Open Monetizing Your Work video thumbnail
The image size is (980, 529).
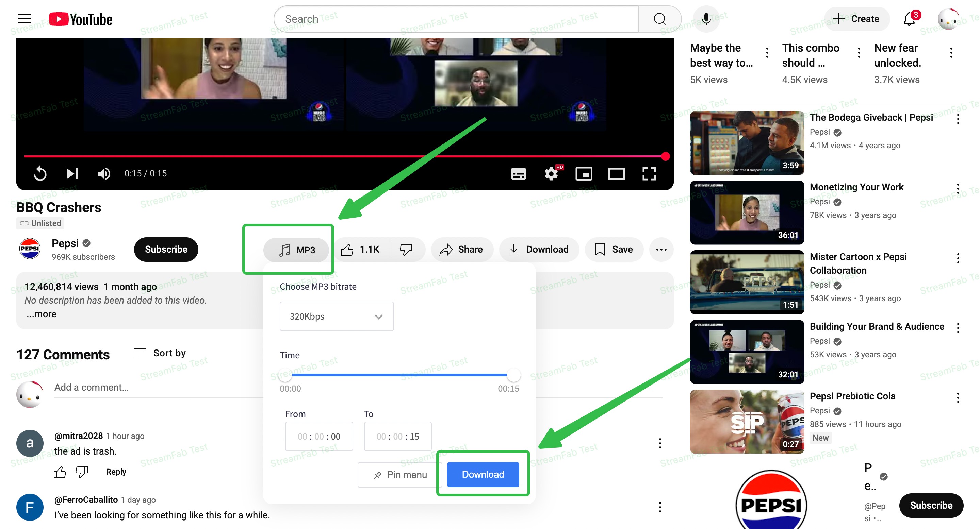[747, 212]
